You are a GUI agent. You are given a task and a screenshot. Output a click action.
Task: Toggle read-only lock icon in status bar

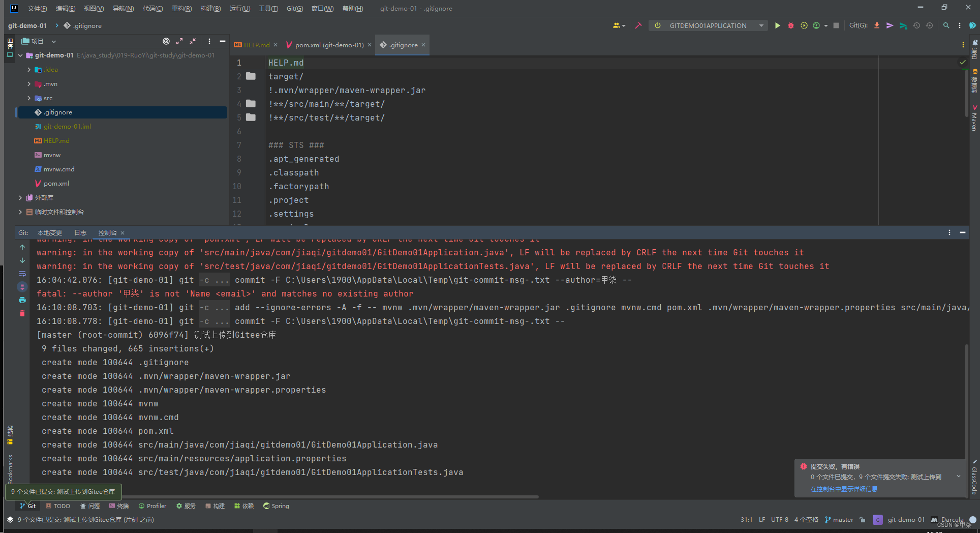click(x=863, y=519)
